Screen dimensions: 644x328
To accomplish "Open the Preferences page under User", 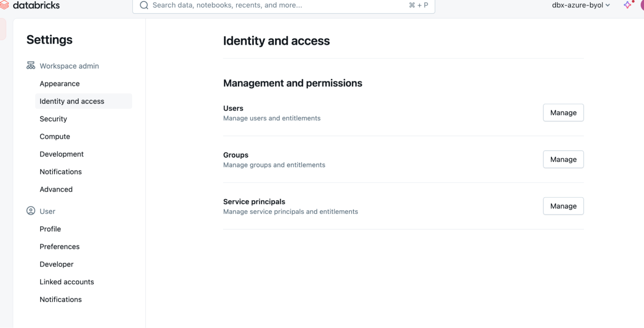I will 59,246.
